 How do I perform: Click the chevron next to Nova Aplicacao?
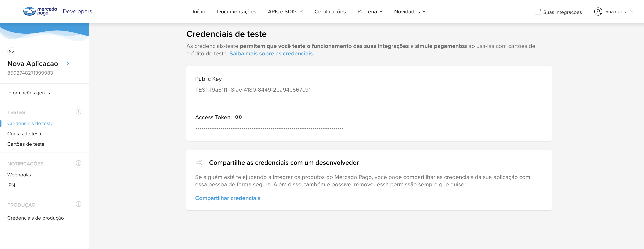click(67, 63)
